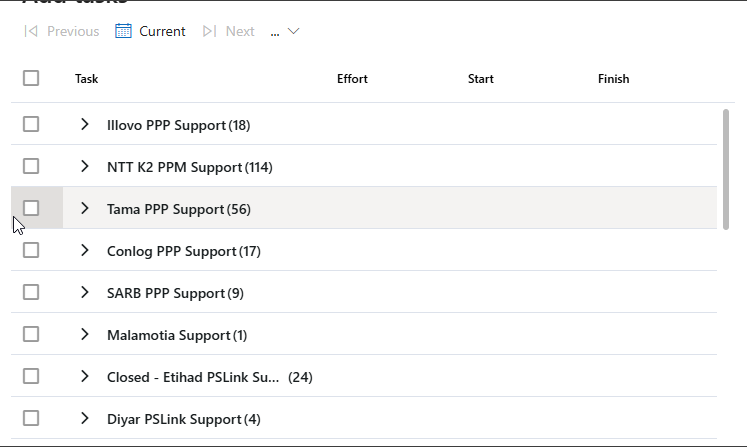The image size is (747, 447).
Task: Expand the Malamotia Support group
Action: [x=85, y=334]
